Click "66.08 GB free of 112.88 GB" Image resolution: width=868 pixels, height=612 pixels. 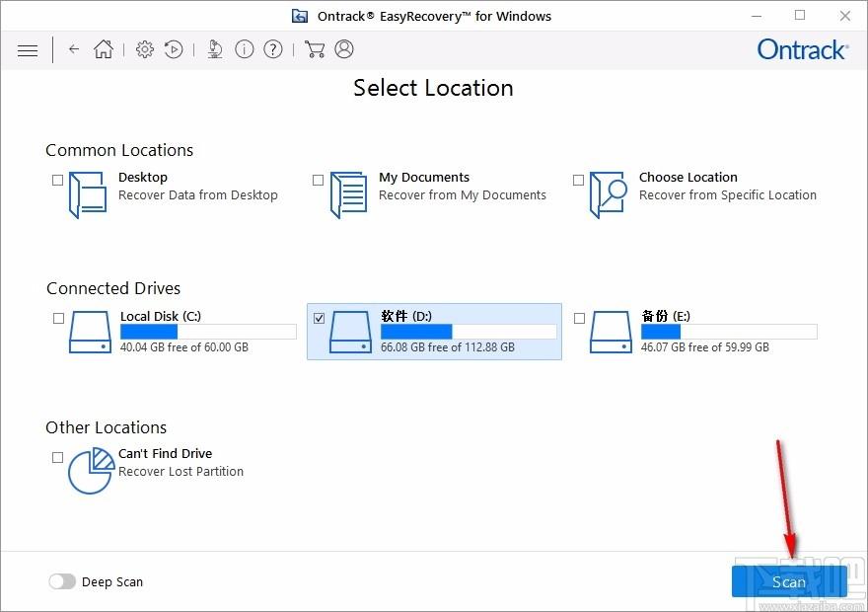[x=448, y=347]
